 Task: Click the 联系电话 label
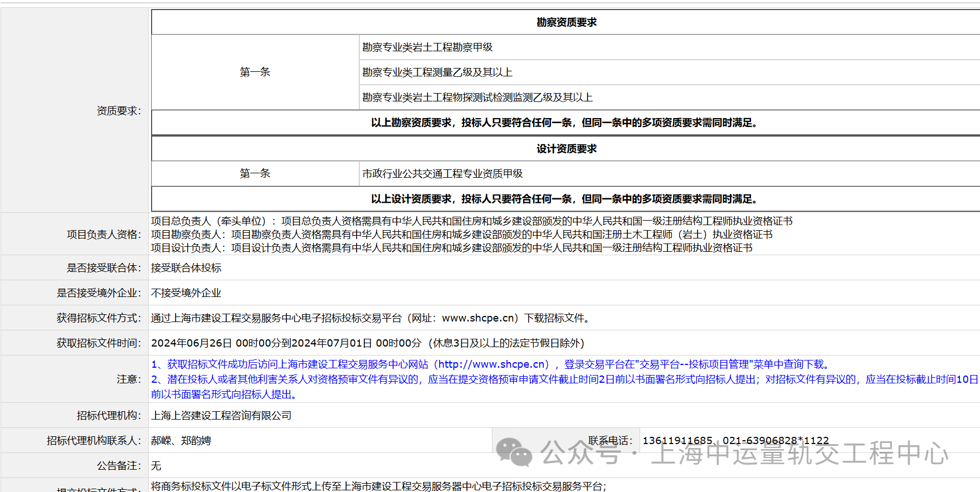tap(610, 441)
